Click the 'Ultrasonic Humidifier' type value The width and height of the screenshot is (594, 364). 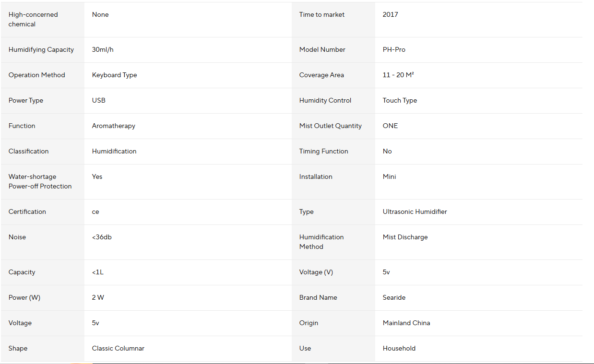[415, 212]
